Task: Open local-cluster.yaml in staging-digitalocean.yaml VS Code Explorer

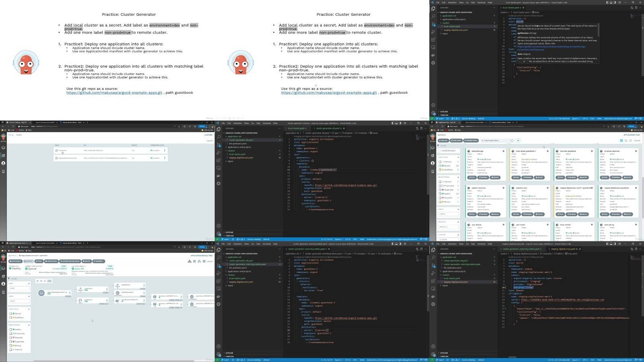Action: point(452,278)
